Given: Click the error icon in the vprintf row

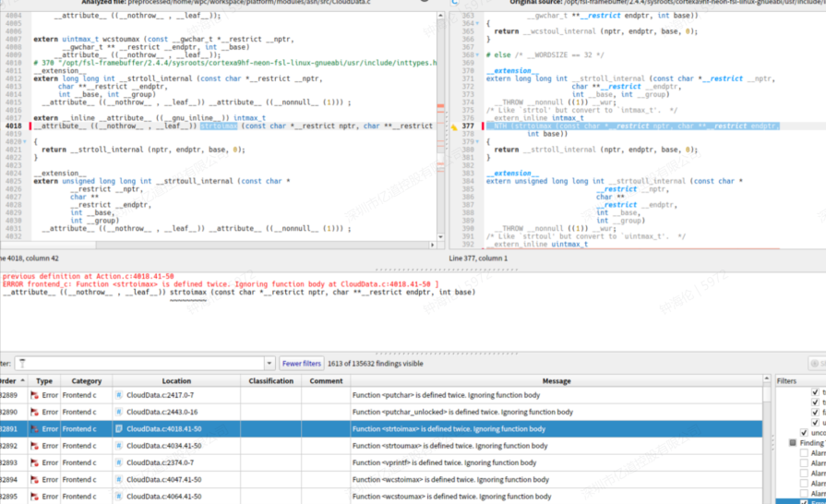Looking at the screenshot, I should (34, 463).
